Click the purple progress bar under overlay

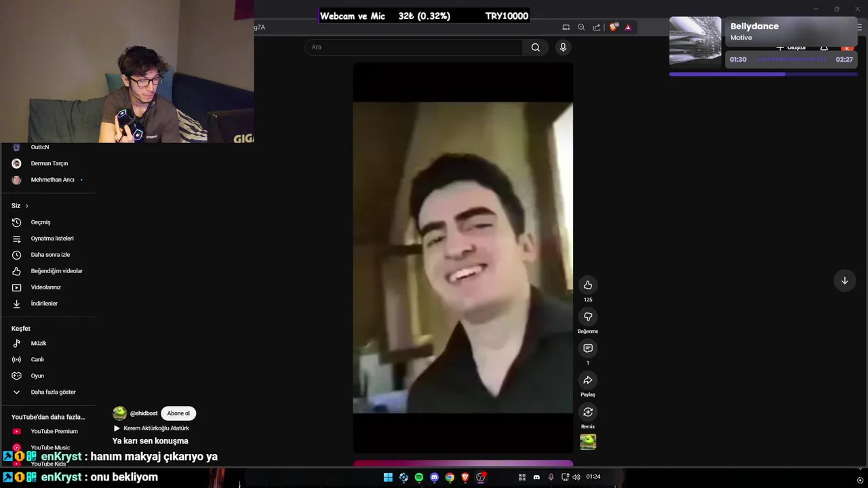click(x=764, y=74)
